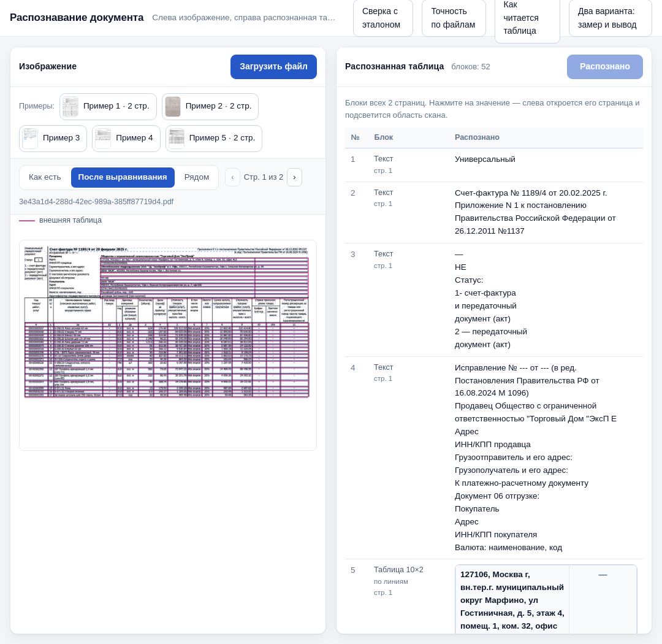Click 'Исправление № --- от ---' value in block 4

501,368
